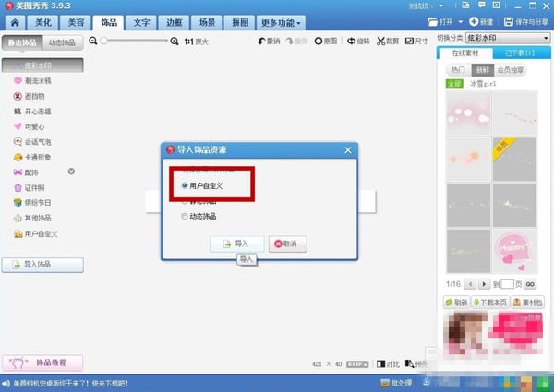Click the 重做 redo icon
The height and width of the screenshot is (392, 554).
[x=290, y=42]
